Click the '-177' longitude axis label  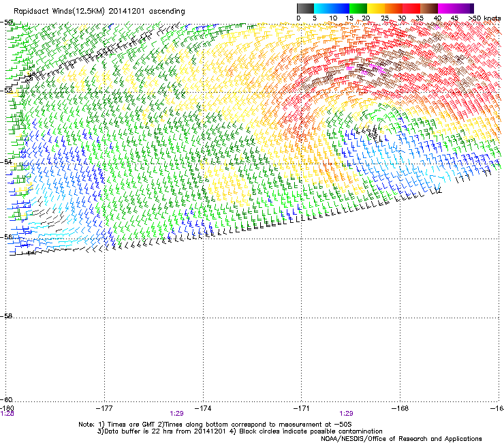(104, 408)
